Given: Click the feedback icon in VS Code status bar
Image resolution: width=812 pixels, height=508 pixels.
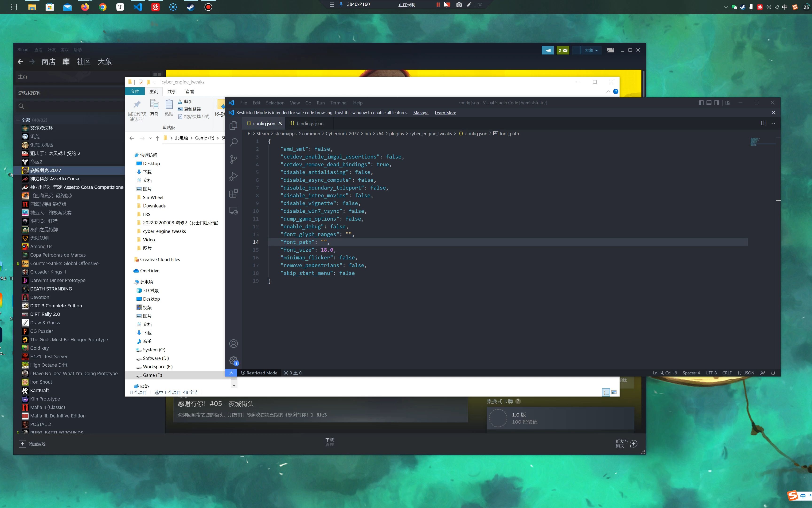Looking at the screenshot, I should pos(763,373).
